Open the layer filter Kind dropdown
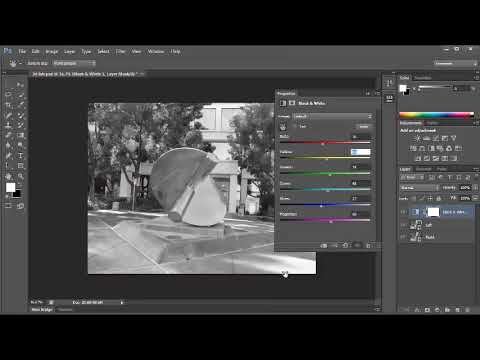The image size is (480, 360). pyautogui.click(x=412, y=178)
